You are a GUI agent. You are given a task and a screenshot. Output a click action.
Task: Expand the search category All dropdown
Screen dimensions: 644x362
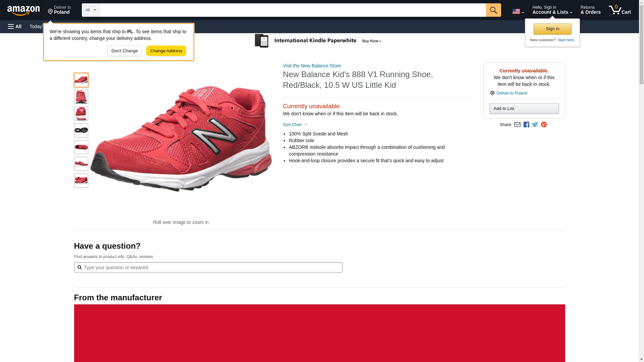tap(90, 10)
